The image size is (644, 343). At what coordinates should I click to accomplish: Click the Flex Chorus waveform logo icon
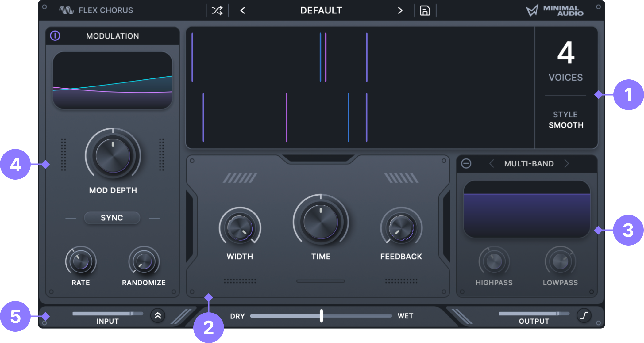(66, 10)
